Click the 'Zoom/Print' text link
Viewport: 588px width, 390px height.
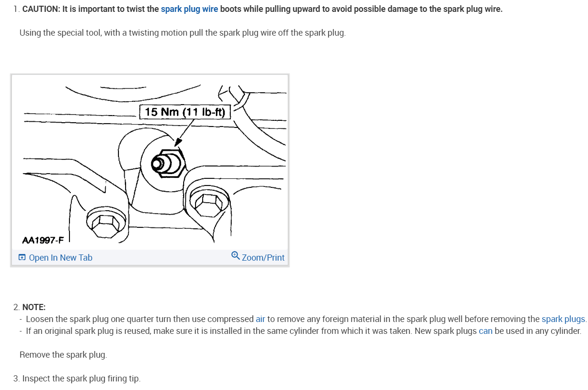pyautogui.click(x=263, y=257)
